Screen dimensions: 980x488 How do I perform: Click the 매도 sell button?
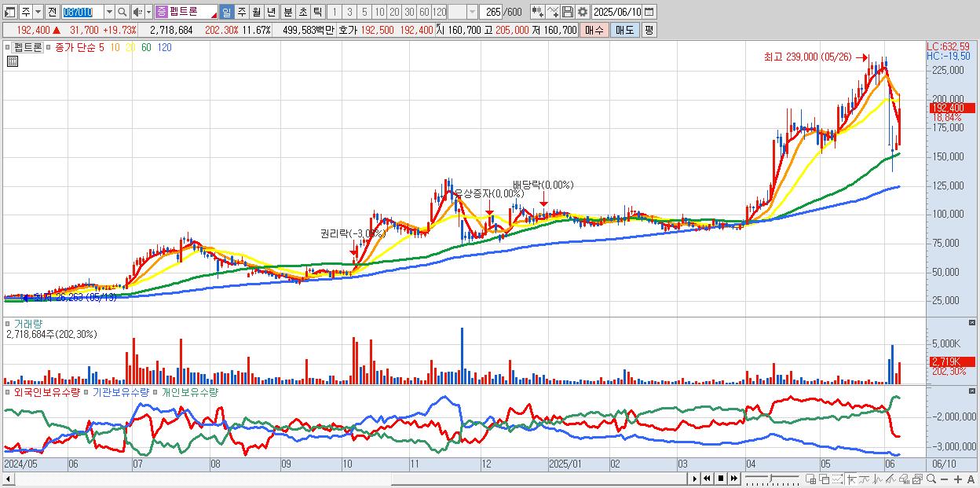624,30
